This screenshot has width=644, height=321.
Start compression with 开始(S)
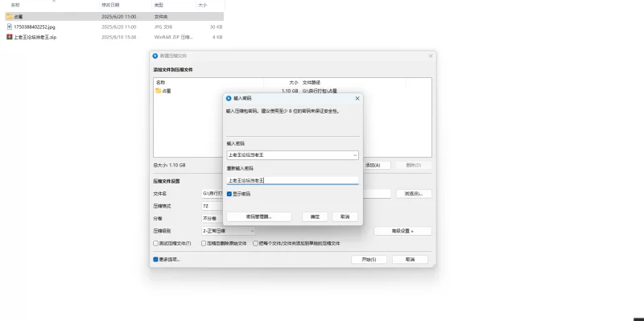369,259
